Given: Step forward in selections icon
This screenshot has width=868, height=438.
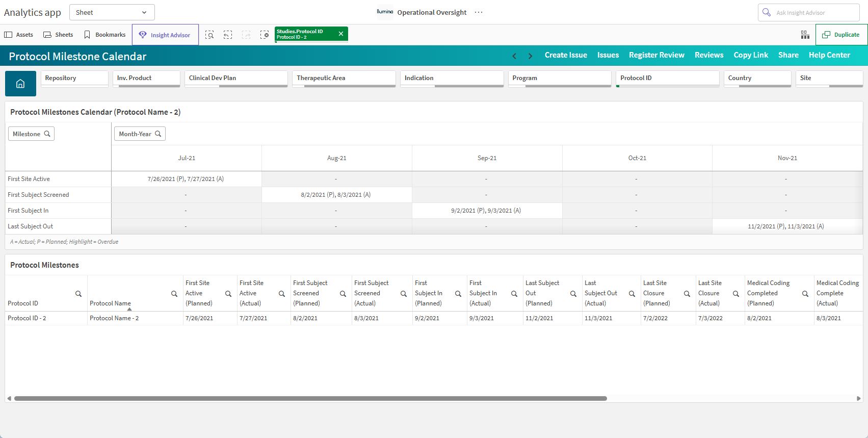Looking at the screenshot, I should tap(246, 35).
